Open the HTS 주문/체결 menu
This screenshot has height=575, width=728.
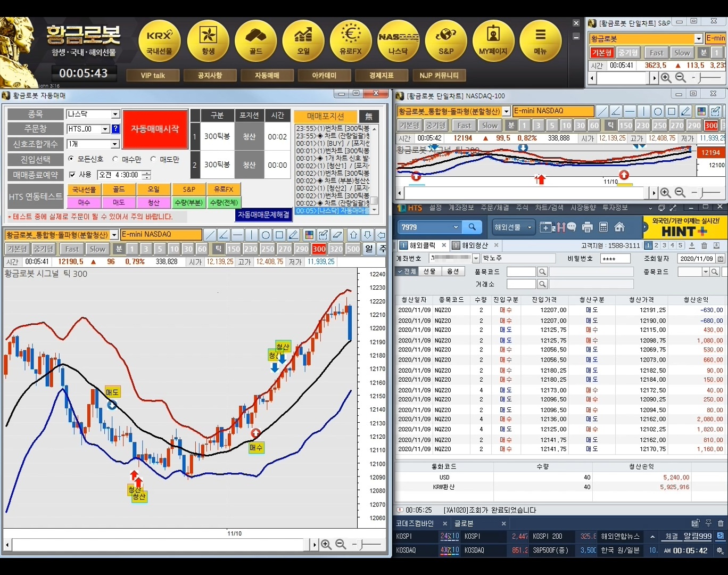(x=494, y=208)
